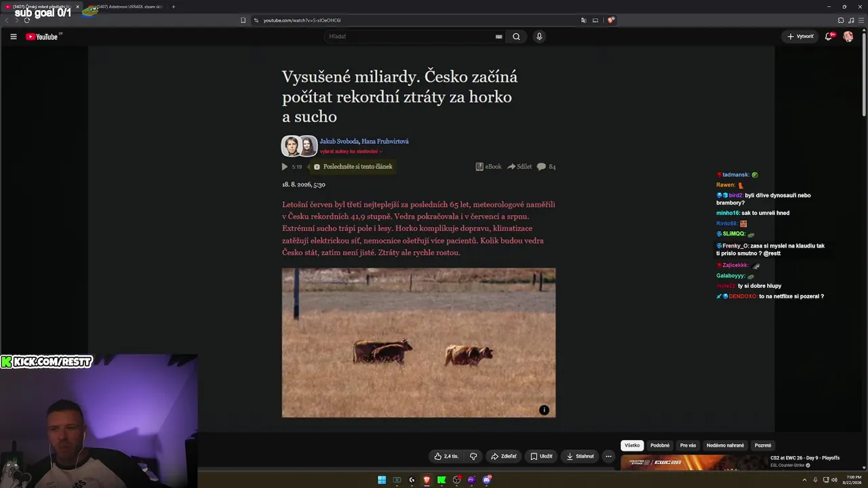
Task: Open author link Jakub Svoboda
Action: (339, 142)
